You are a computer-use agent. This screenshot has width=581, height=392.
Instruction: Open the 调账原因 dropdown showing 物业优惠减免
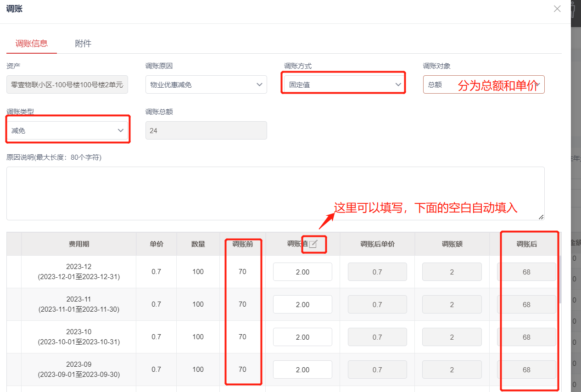click(206, 84)
